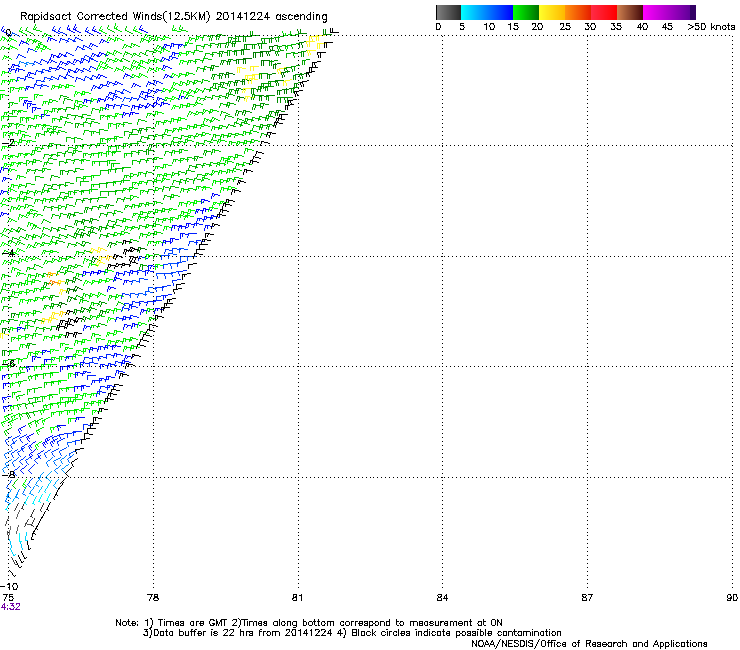Screen dimensions: 740x650
Task: Click the longitude label 75
Action: (8, 598)
